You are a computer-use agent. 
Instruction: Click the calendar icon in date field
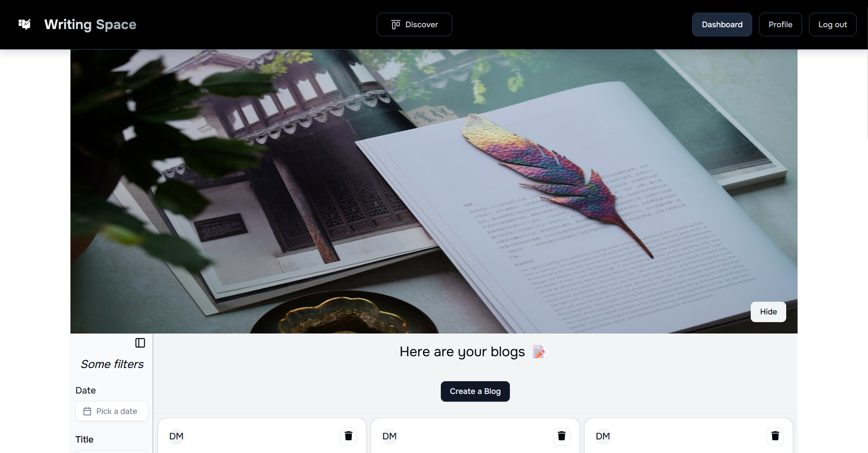87,411
